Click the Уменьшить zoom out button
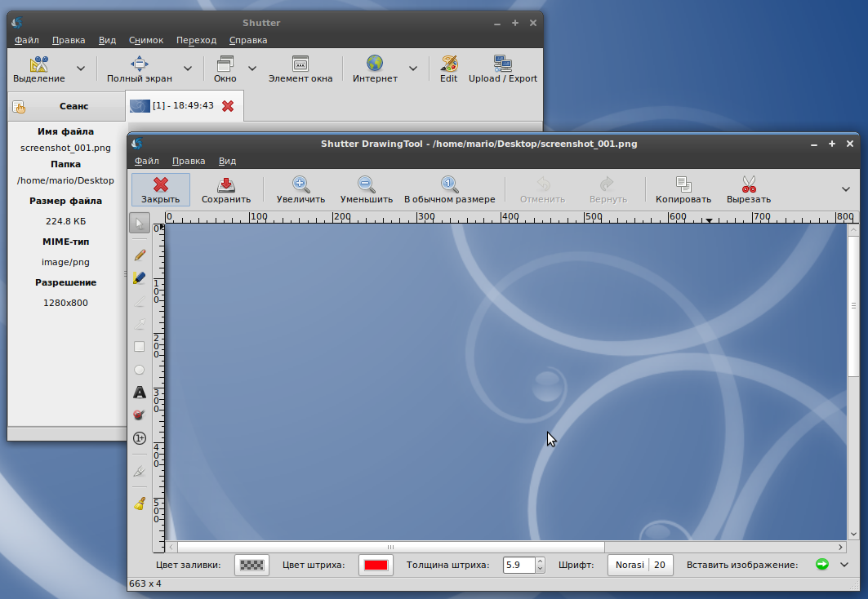Image resolution: width=868 pixels, height=599 pixels. click(366, 189)
